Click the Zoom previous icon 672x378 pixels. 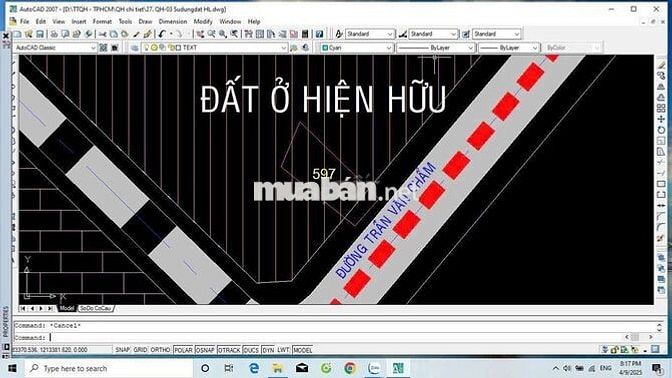234,34
